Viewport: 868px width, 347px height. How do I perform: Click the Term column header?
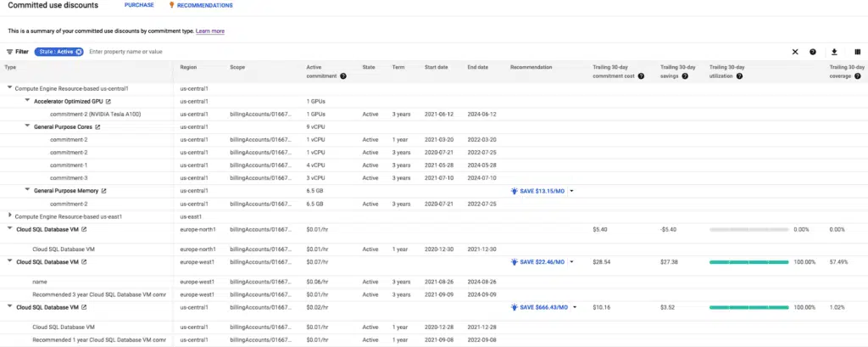(398, 67)
